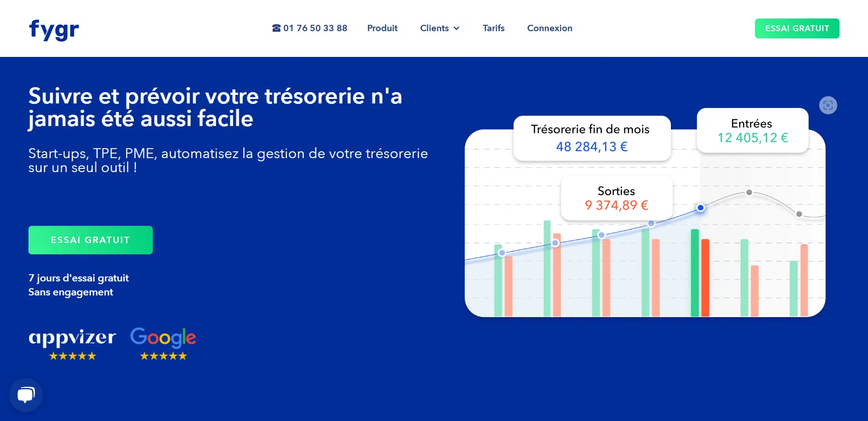
Task: Click the telephone icon in the header
Action: point(276,28)
